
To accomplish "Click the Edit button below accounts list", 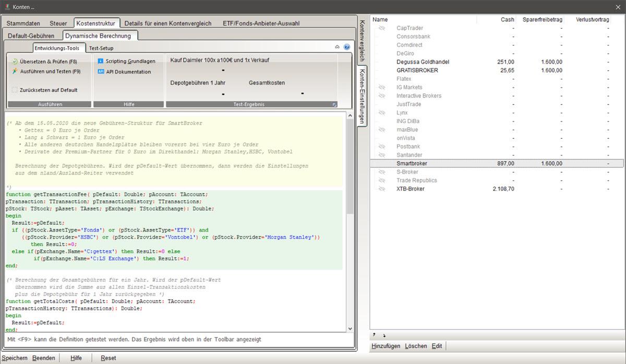I will point(437,346).
